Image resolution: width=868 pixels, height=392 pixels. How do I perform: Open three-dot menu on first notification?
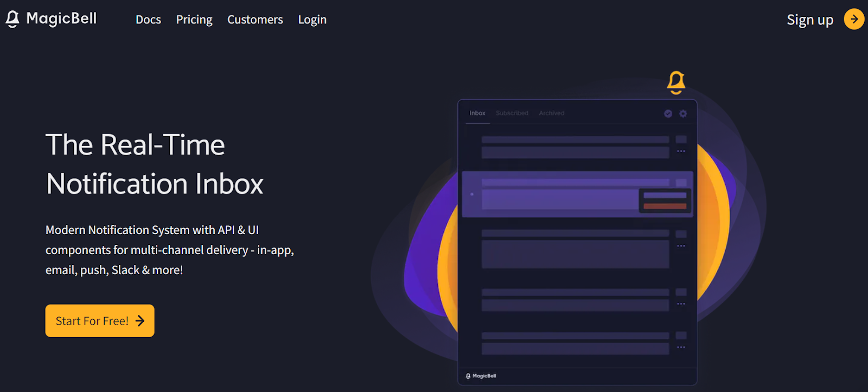(681, 151)
